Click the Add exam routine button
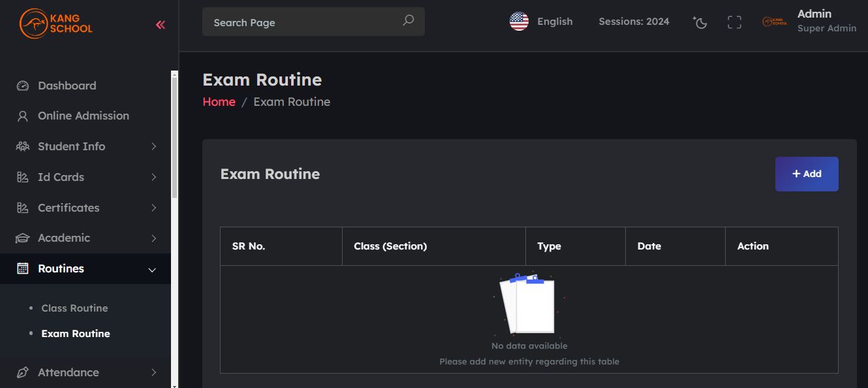868x388 pixels. (807, 174)
